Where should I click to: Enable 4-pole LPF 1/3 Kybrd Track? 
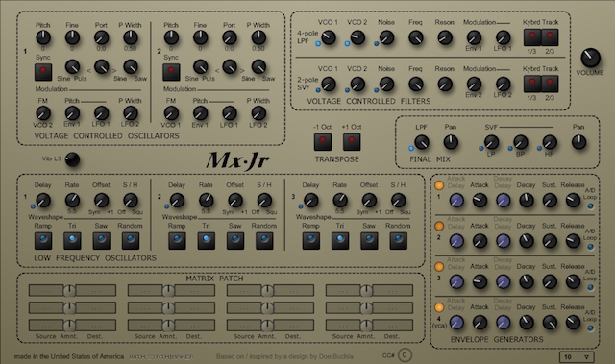coord(532,37)
